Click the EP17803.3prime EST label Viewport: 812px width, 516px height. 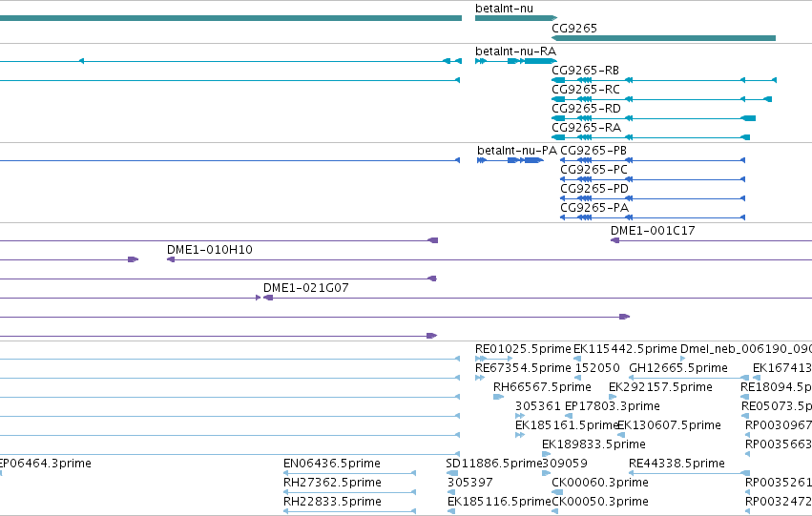click(x=613, y=406)
